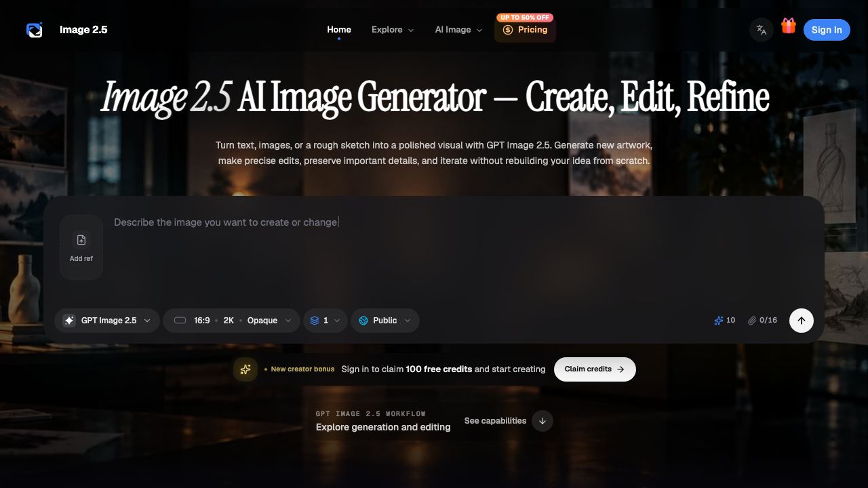Click the gift box icon
Image resolution: width=868 pixels, height=488 pixels.
click(x=788, y=26)
